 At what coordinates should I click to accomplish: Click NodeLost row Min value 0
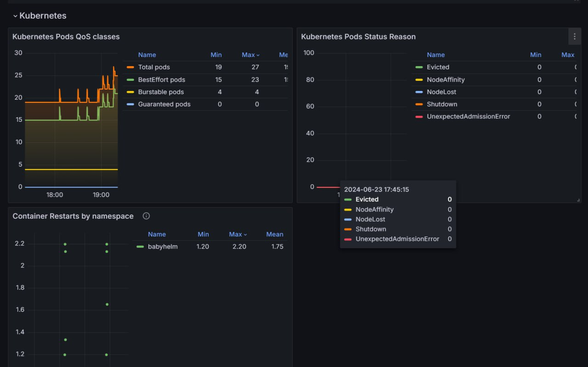(x=539, y=92)
